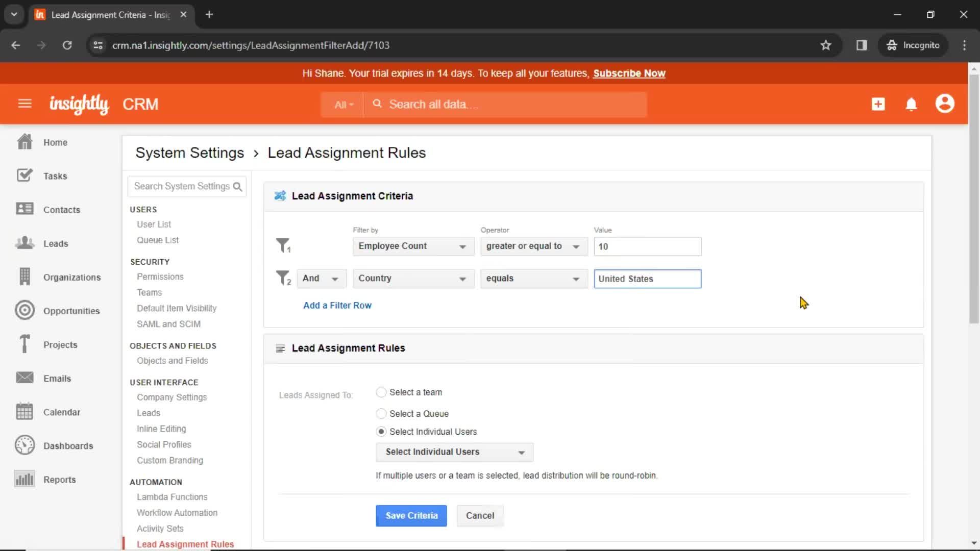Viewport: 980px width, 551px height.
Task: Open the Country filter dropdown
Action: (413, 279)
